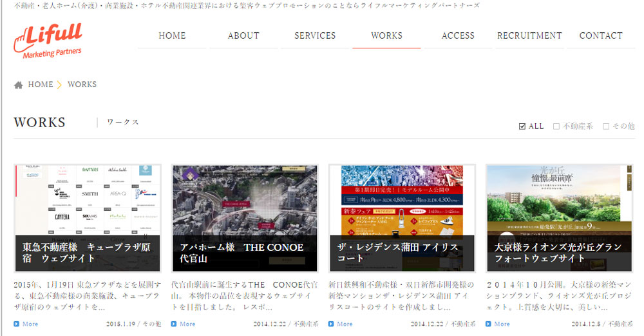Check the 不動産系 filter checkbox
Viewport: 644px width, 336px height.
coord(556,126)
